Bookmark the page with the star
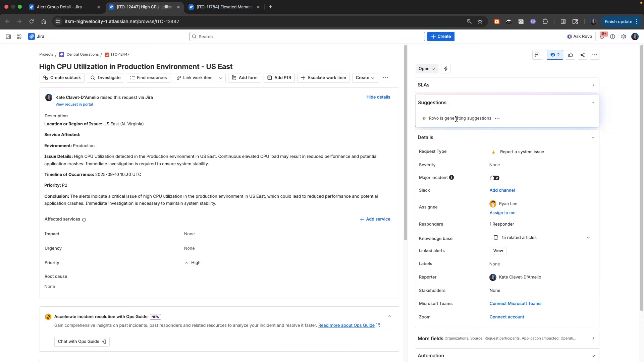Image resolution: width=644 pixels, height=362 pixels. click(x=480, y=21)
